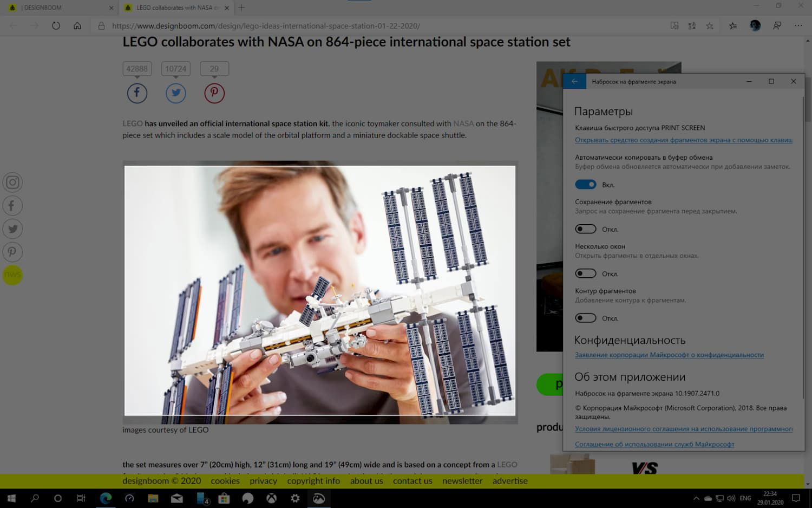The width and height of the screenshot is (812, 508).
Task: Open the notification center
Action: [x=796, y=498]
